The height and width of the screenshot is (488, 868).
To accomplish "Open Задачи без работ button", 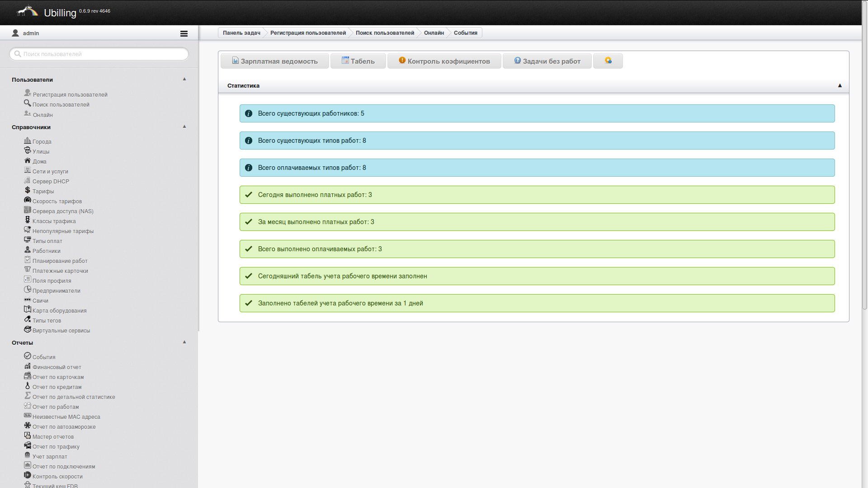I will click(x=547, y=61).
